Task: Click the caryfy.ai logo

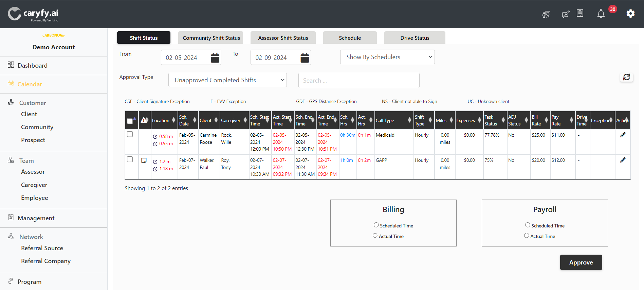Action: pos(33,14)
